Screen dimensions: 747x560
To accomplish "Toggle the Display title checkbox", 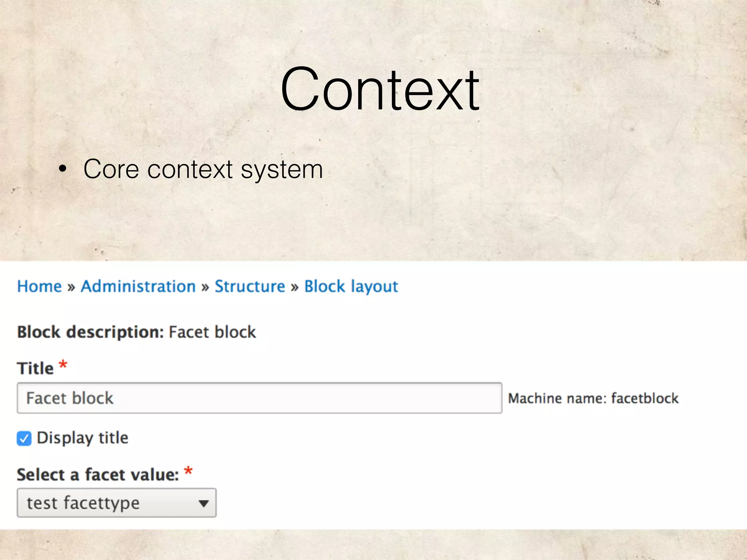I will coord(24,439).
